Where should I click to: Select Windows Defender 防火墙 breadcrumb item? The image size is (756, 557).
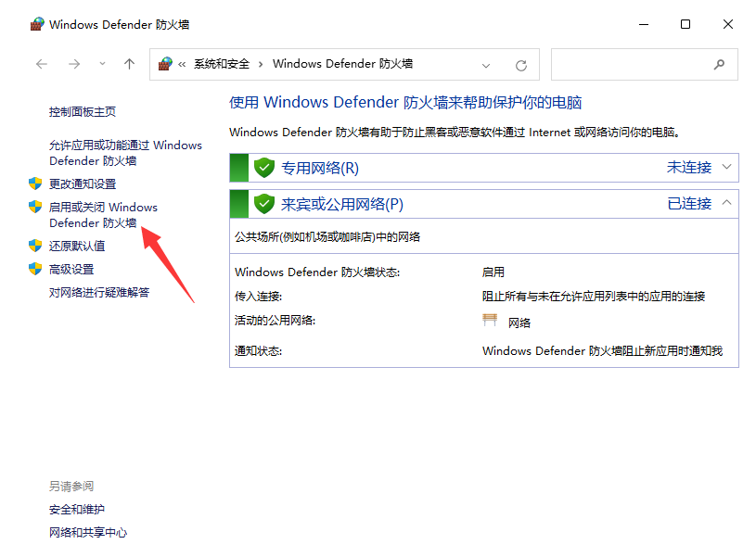click(x=342, y=64)
